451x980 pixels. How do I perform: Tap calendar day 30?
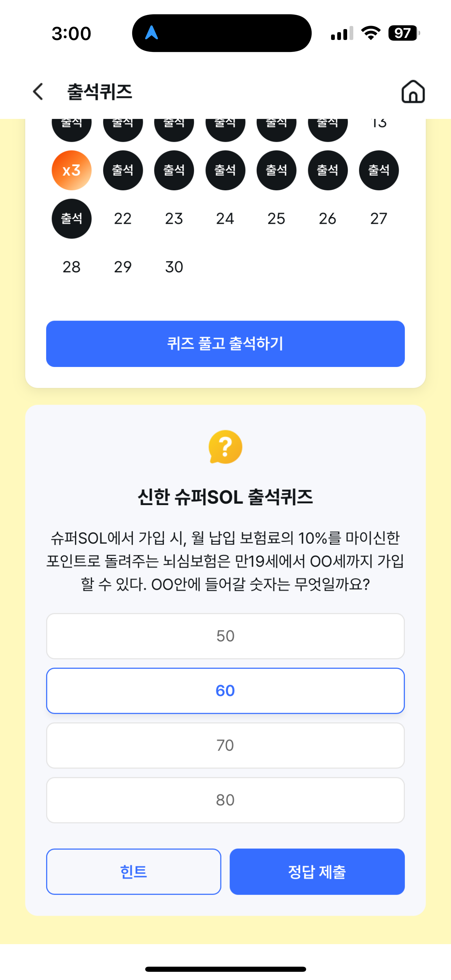pos(174,267)
